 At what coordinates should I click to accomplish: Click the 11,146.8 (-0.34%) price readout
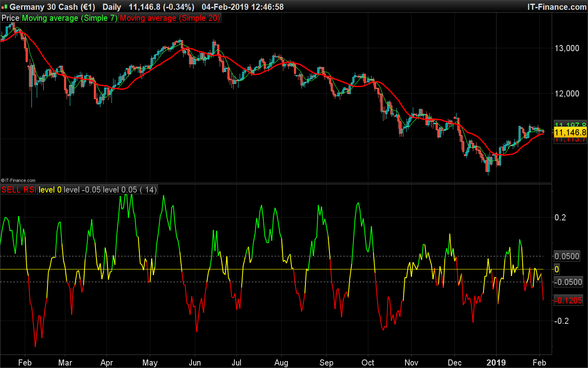pos(161,7)
